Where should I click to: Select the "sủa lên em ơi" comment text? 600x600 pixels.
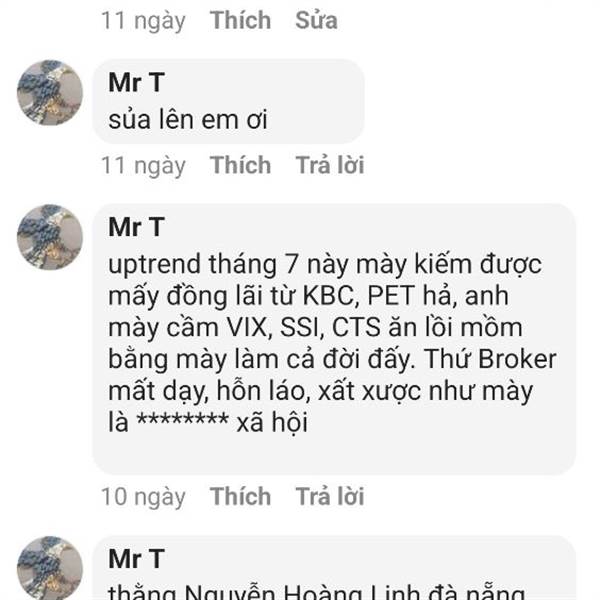coord(188,120)
